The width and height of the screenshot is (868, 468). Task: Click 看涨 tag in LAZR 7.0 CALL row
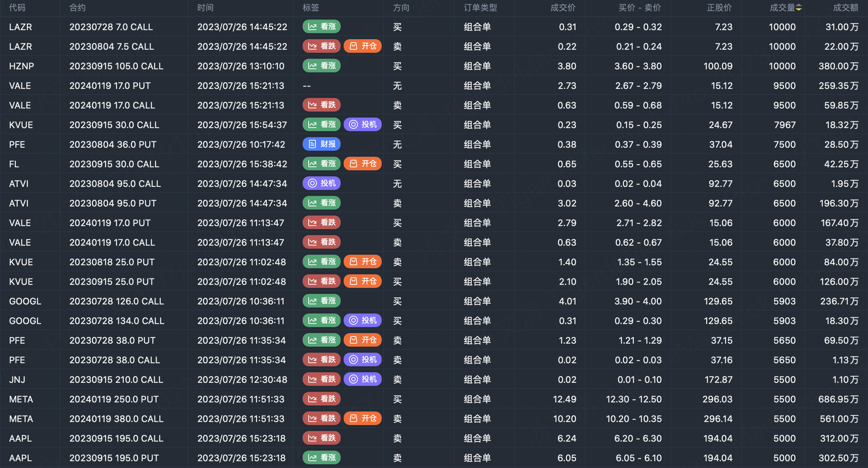pyautogui.click(x=321, y=26)
